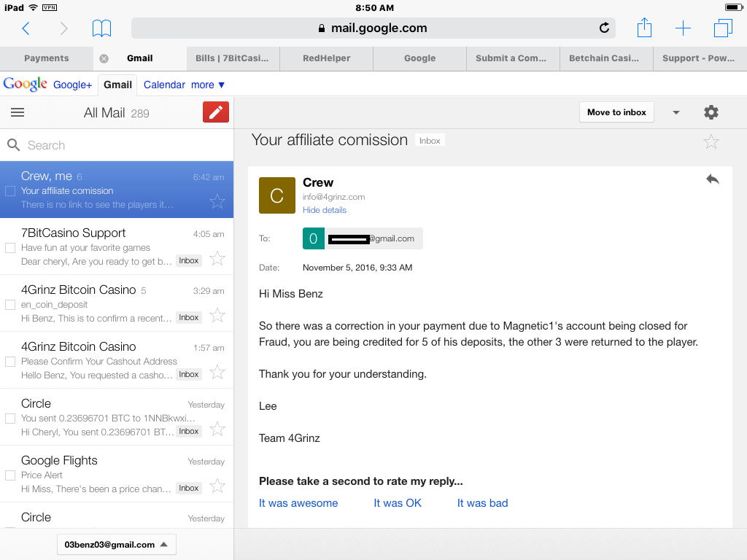This screenshot has height=560, width=747.
Task: Tick the en_coin_deposit email checkbox
Action: pyautogui.click(x=10, y=305)
